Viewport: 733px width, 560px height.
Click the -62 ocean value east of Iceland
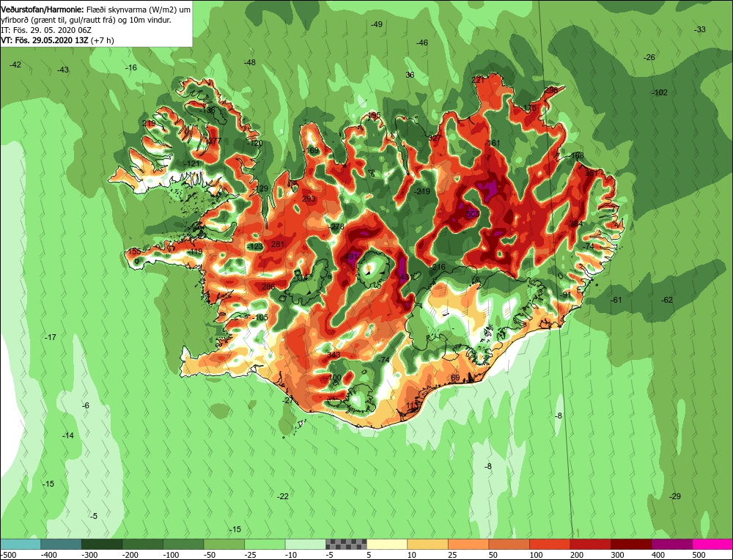coord(666,300)
